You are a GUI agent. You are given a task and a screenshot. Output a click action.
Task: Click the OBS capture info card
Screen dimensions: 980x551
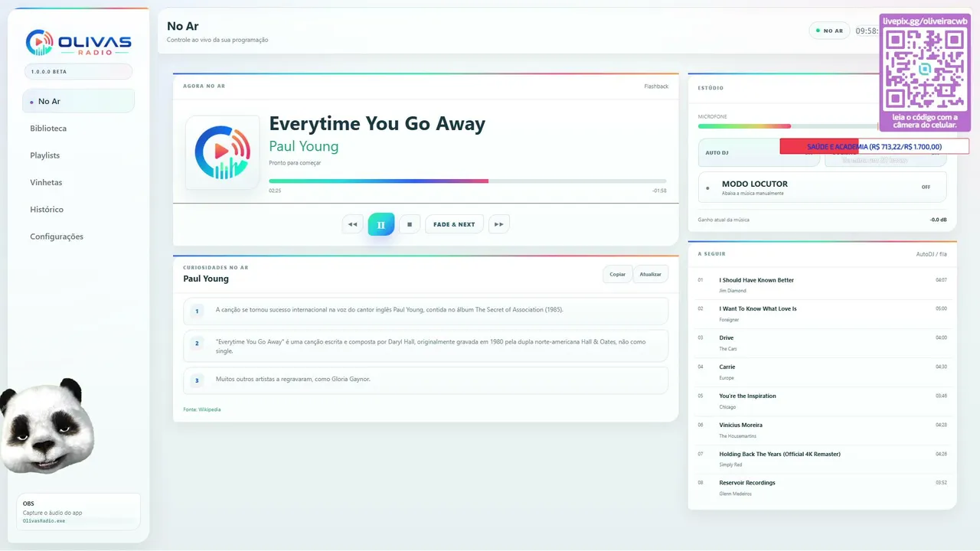pyautogui.click(x=78, y=511)
